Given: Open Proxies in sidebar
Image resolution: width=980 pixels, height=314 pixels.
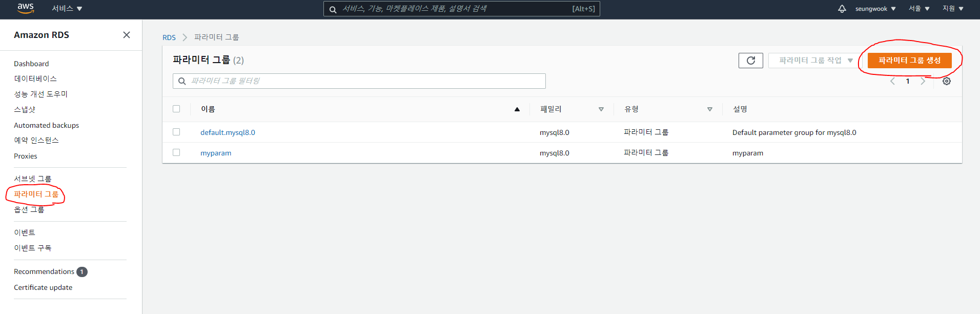Looking at the screenshot, I should 26,156.
